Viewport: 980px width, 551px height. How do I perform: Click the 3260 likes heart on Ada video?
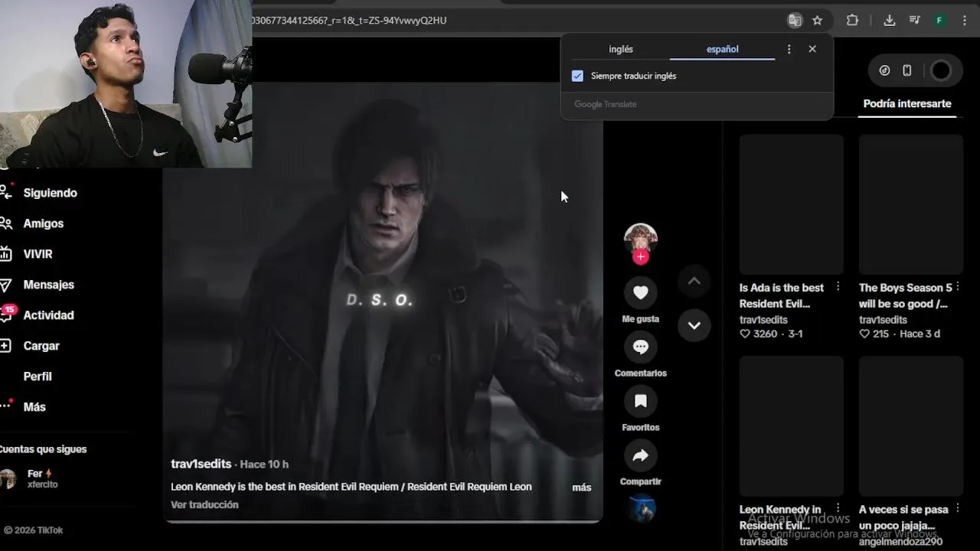745,334
